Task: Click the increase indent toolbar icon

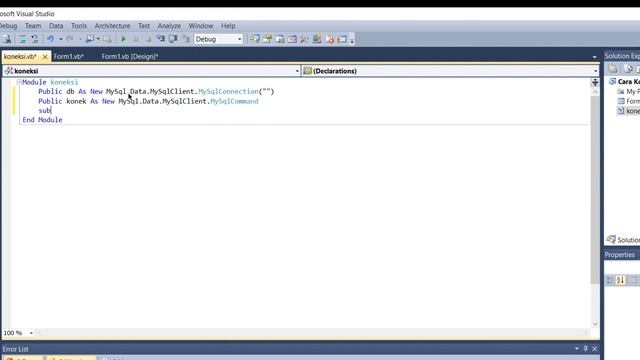Action: (x=22, y=39)
